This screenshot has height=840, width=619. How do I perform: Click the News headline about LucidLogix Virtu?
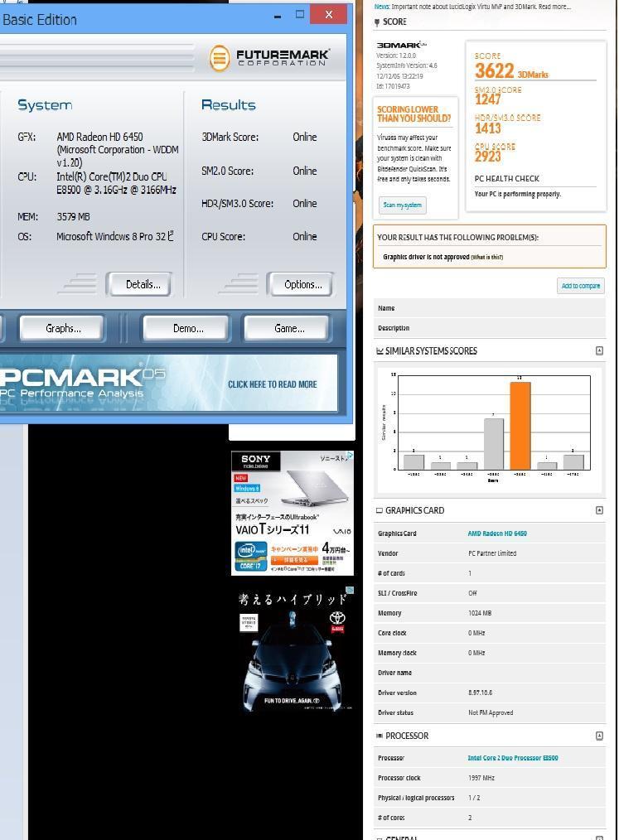(472, 7)
